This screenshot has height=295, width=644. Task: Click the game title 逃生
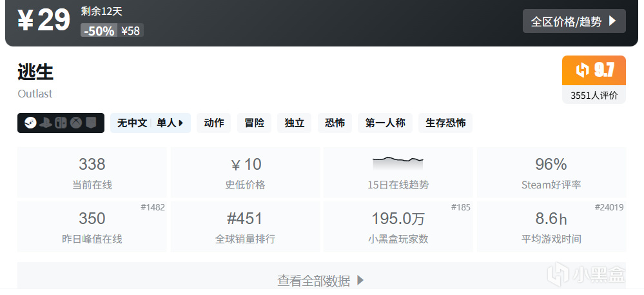click(35, 73)
